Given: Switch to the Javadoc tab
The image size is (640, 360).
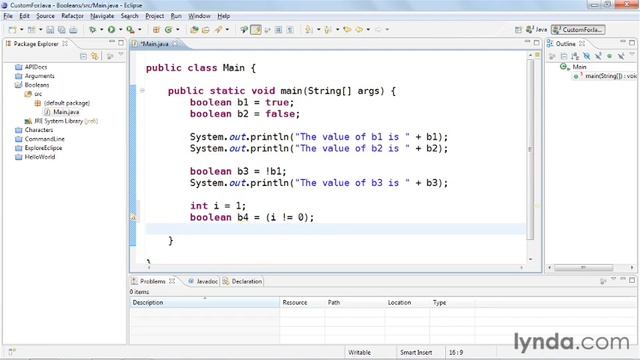Looking at the screenshot, I should click(x=203, y=281).
